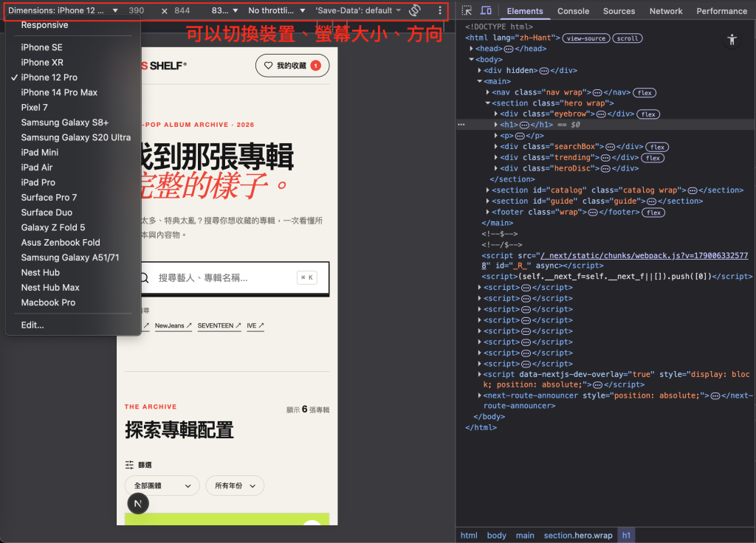
Task: Click the IVE trending link
Action: coord(255,325)
